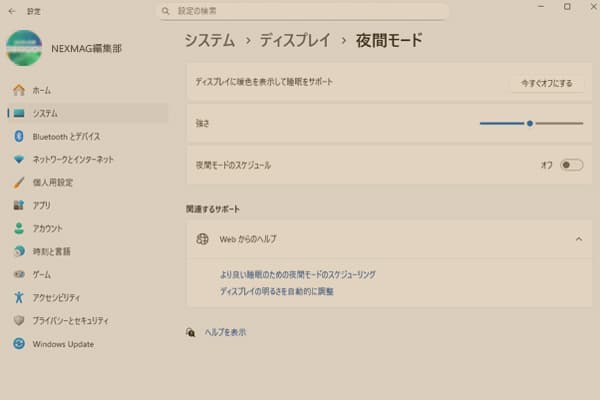The image size is (600, 400).
Task: Click the network Wi-Fi icon
Action: pos(19,159)
